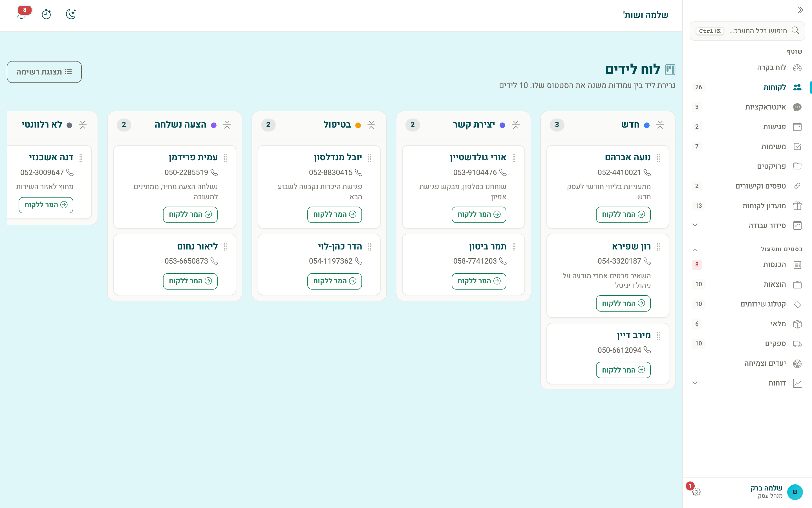Click the timer stopwatch icon
Screen dimensions: 812x508
click(x=46, y=14)
